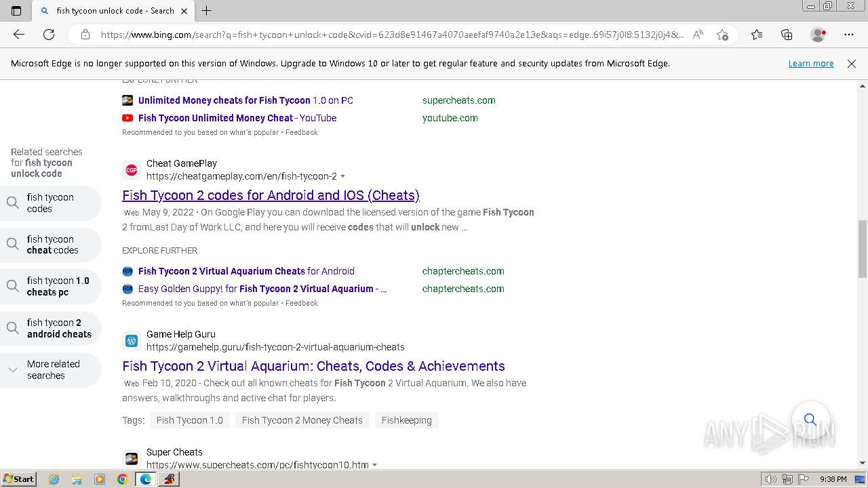Open volume control in system tray

coord(770,479)
